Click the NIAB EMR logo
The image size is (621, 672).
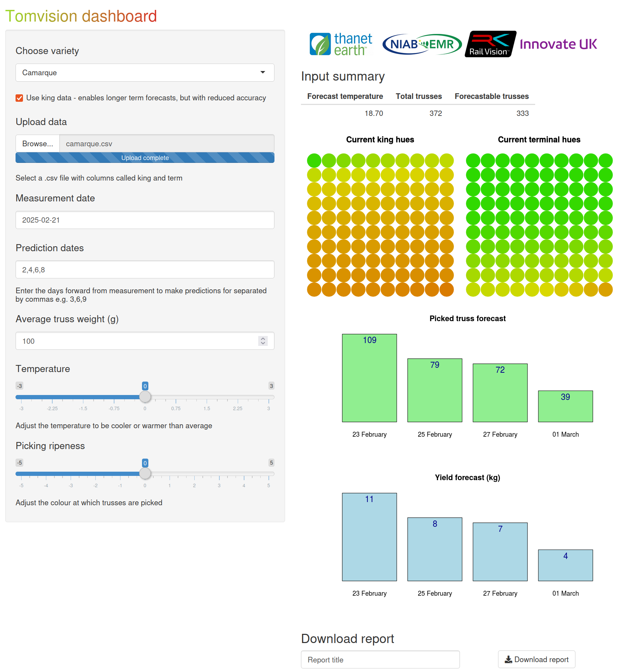(422, 44)
